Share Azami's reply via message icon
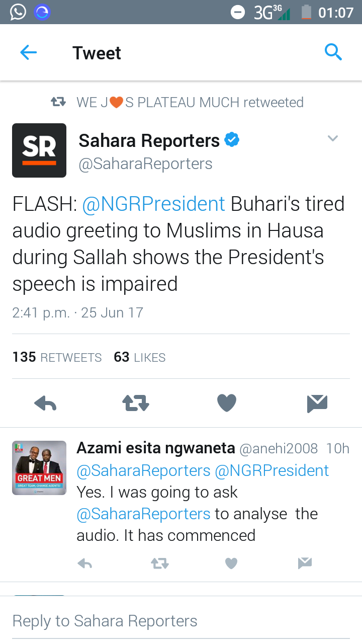Viewport: 362px width, 644px height. point(305,563)
